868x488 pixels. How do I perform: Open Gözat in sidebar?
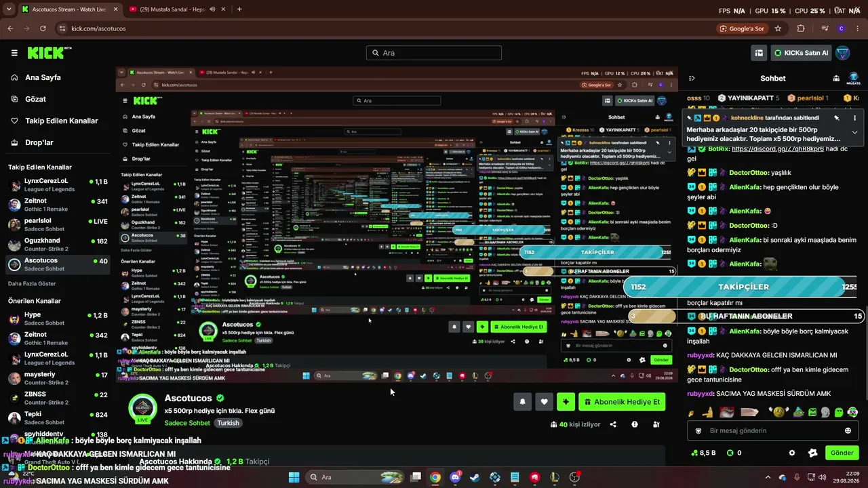click(x=35, y=99)
